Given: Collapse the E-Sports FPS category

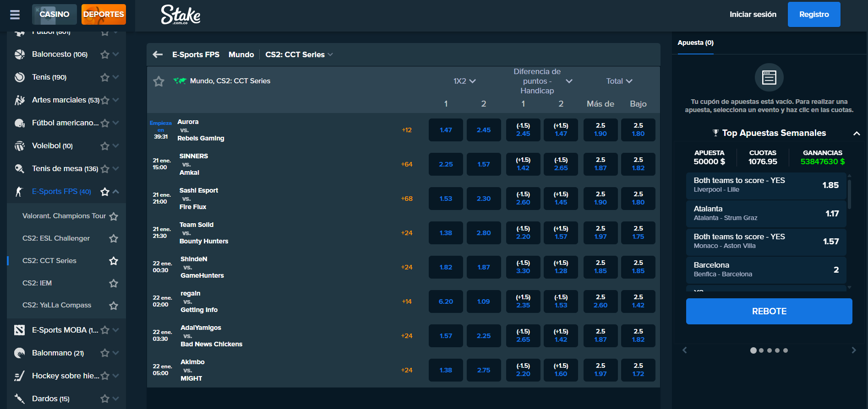Looking at the screenshot, I should tap(115, 192).
